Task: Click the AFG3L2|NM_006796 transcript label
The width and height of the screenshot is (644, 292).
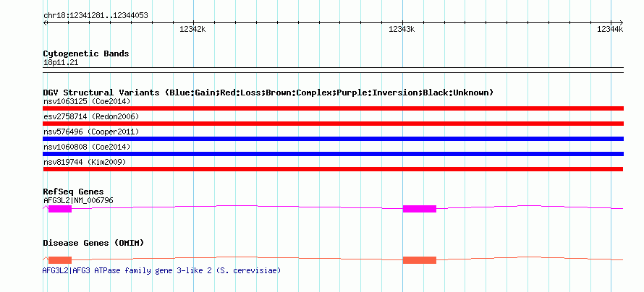Action: [x=78, y=200]
